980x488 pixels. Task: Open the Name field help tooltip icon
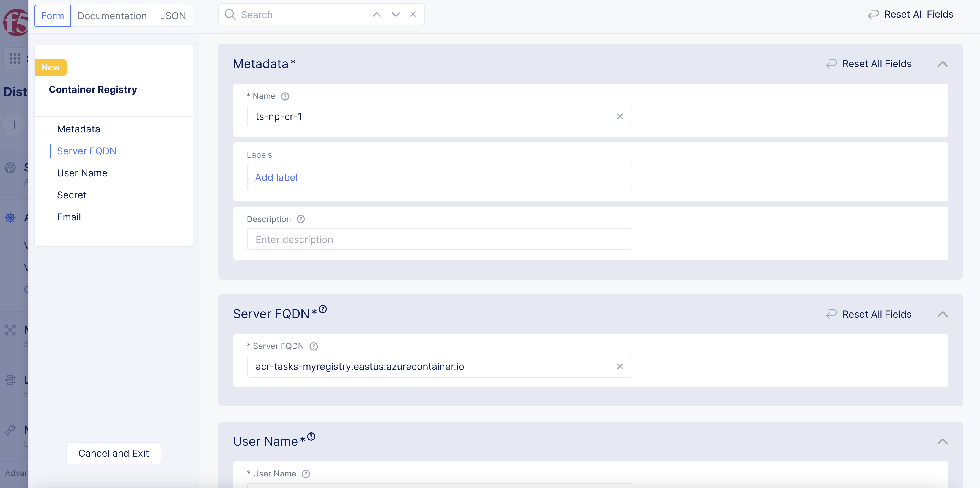click(285, 96)
